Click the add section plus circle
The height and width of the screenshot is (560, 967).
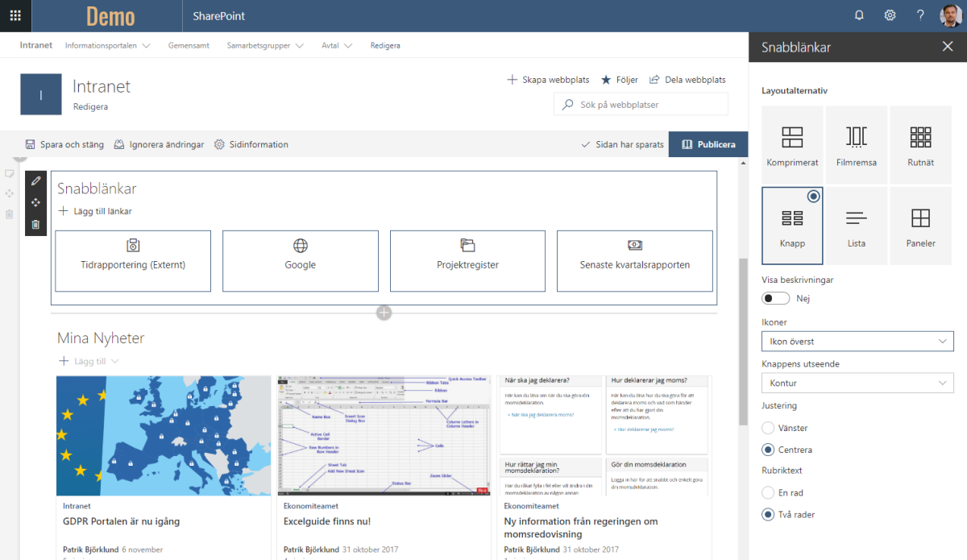[x=384, y=313]
